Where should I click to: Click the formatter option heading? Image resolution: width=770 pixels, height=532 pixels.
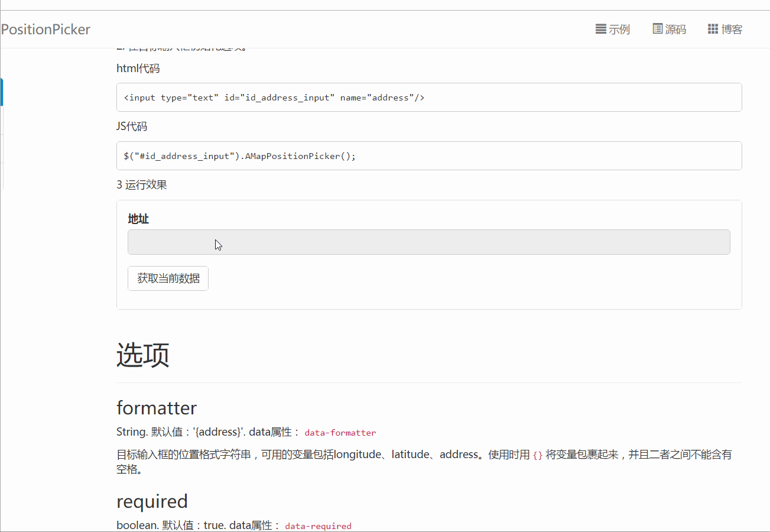coord(157,408)
